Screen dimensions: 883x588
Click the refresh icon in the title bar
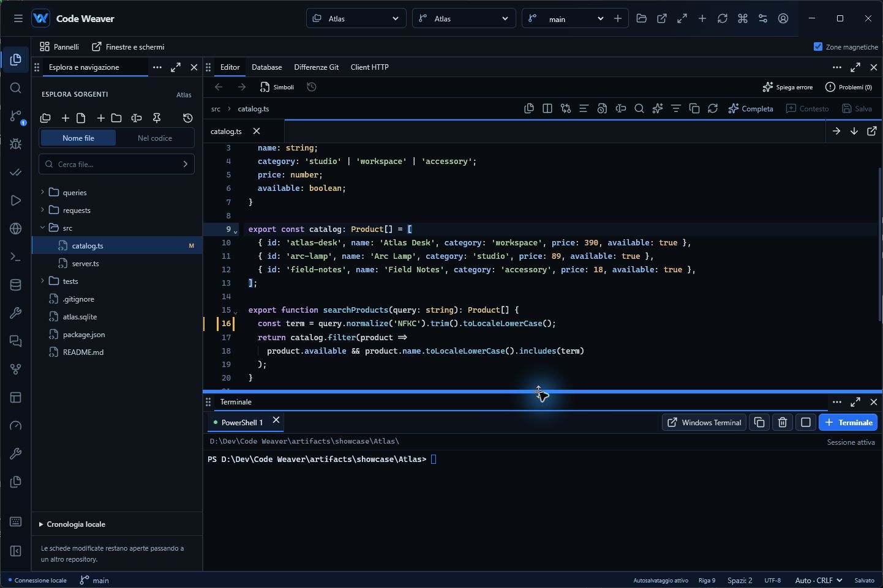pos(723,18)
